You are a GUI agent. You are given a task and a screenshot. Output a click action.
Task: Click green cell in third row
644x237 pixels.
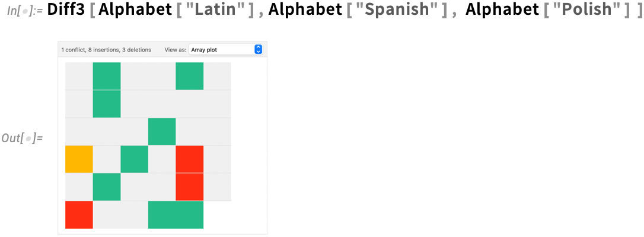[x=162, y=132]
